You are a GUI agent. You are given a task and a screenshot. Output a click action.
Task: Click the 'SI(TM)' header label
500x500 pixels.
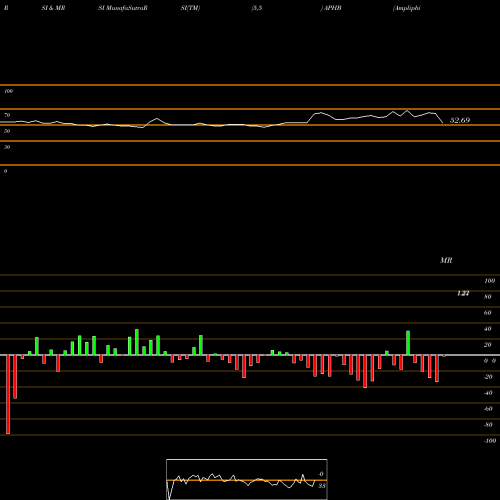pos(190,8)
